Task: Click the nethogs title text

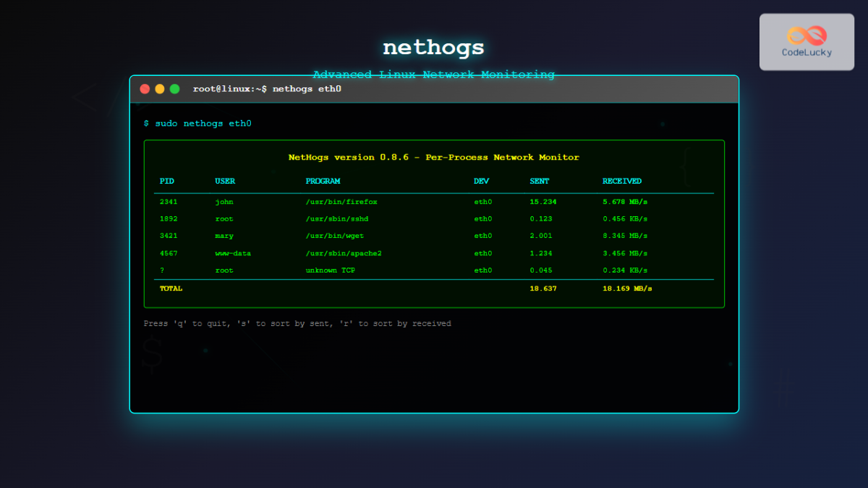Action: pos(433,46)
